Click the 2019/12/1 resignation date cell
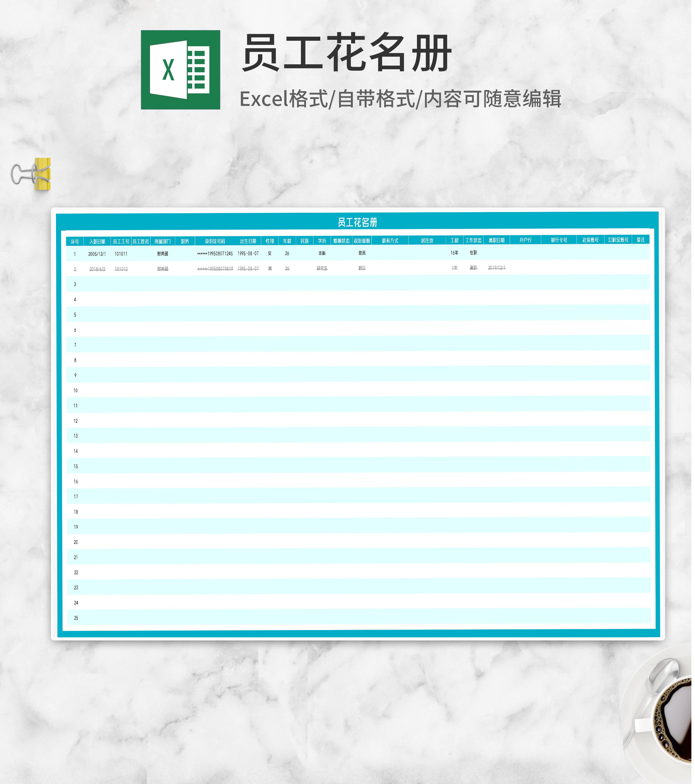The width and height of the screenshot is (695, 784). point(497,268)
